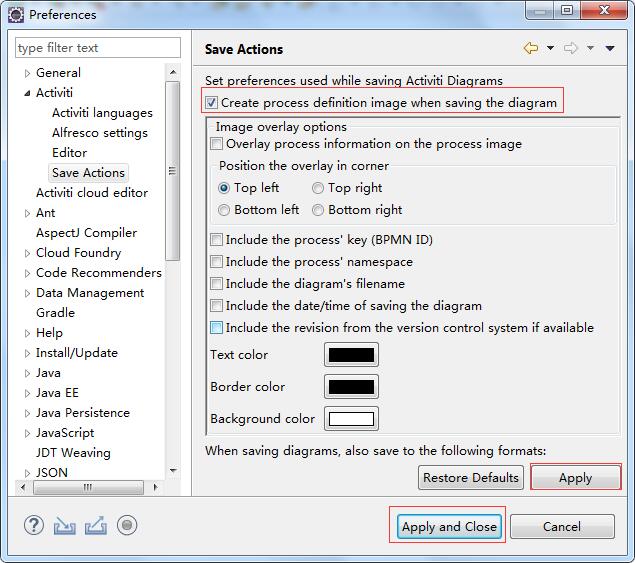Click the tree scrollbar up arrow

click(x=173, y=72)
